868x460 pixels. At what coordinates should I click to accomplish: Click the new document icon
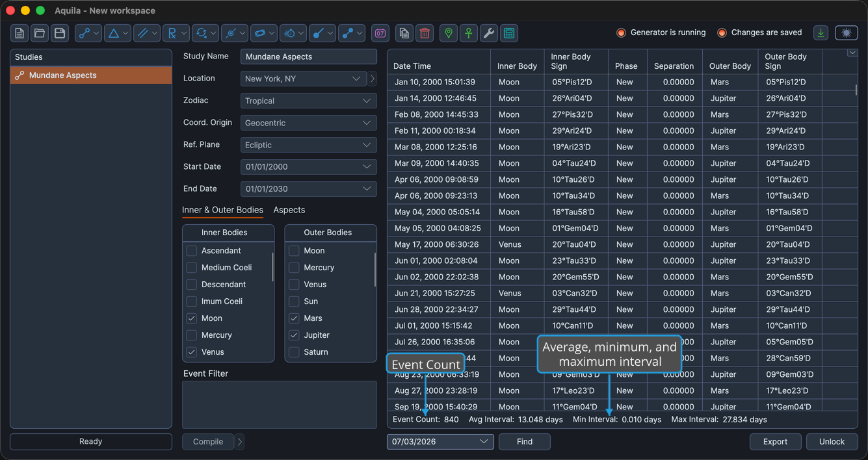click(20, 33)
